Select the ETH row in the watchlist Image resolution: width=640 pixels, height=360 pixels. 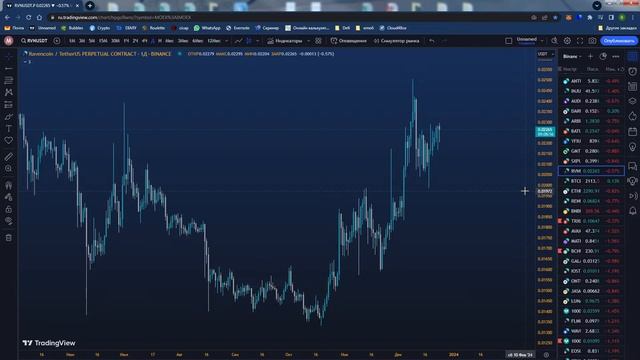[591, 191]
